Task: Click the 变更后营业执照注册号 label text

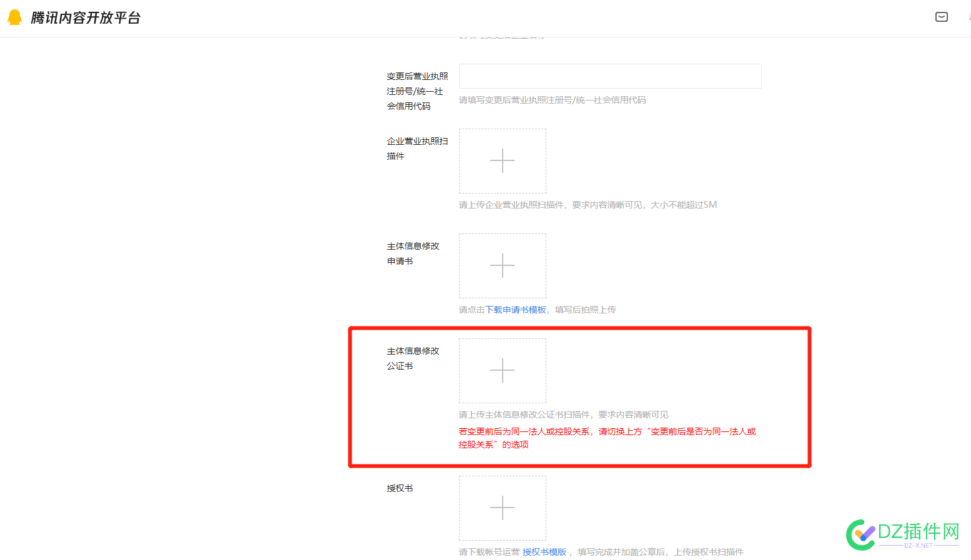Action: [417, 91]
